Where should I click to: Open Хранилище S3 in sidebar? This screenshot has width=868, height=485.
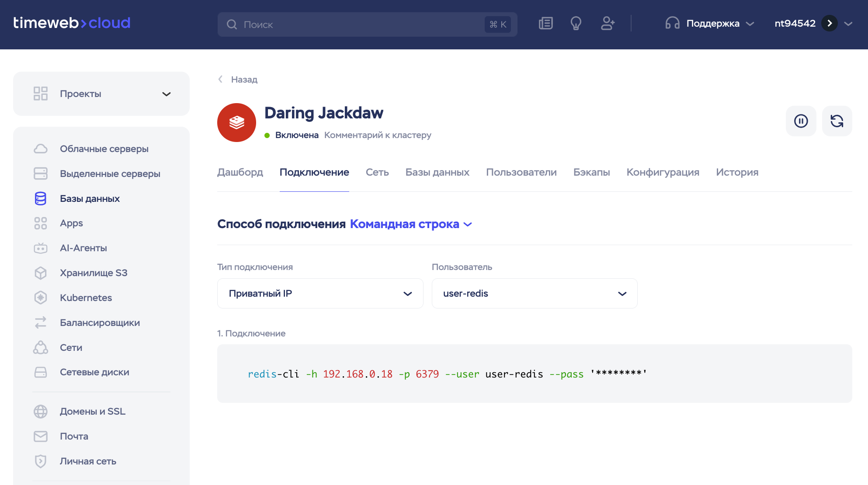click(94, 273)
